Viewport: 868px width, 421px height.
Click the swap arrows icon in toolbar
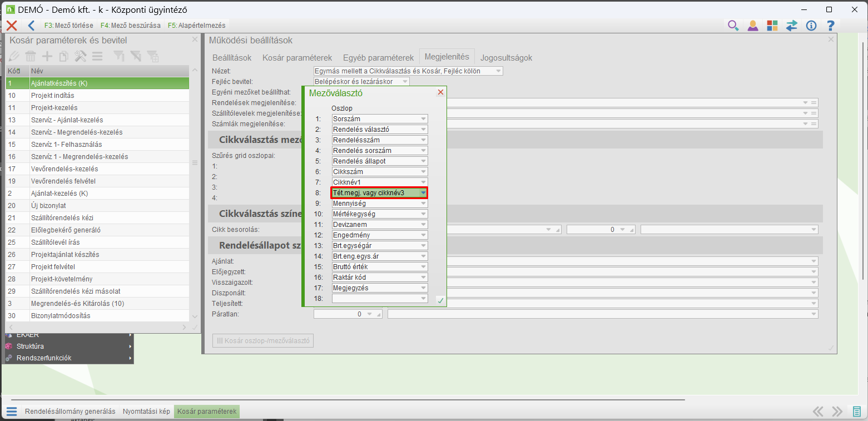point(792,26)
